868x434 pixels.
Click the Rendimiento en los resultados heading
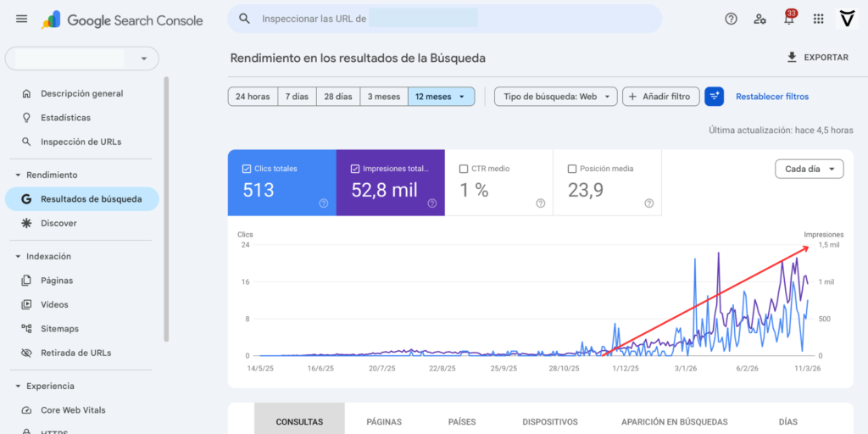coord(358,58)
